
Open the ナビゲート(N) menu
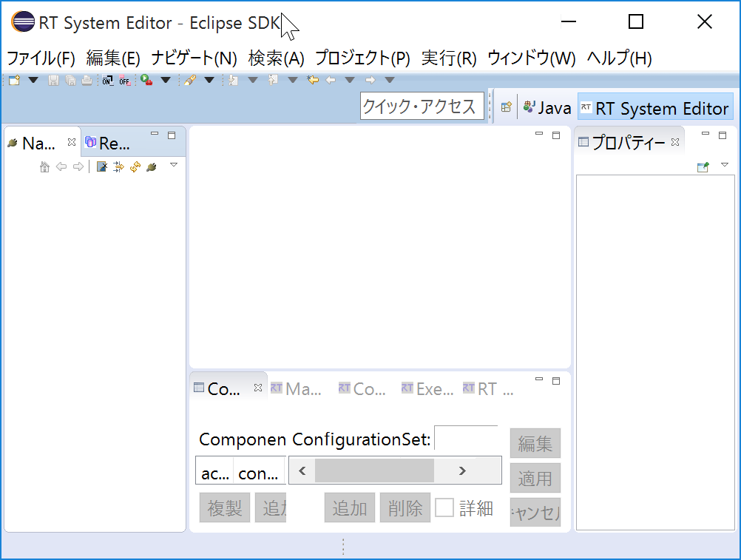point(194,58)
